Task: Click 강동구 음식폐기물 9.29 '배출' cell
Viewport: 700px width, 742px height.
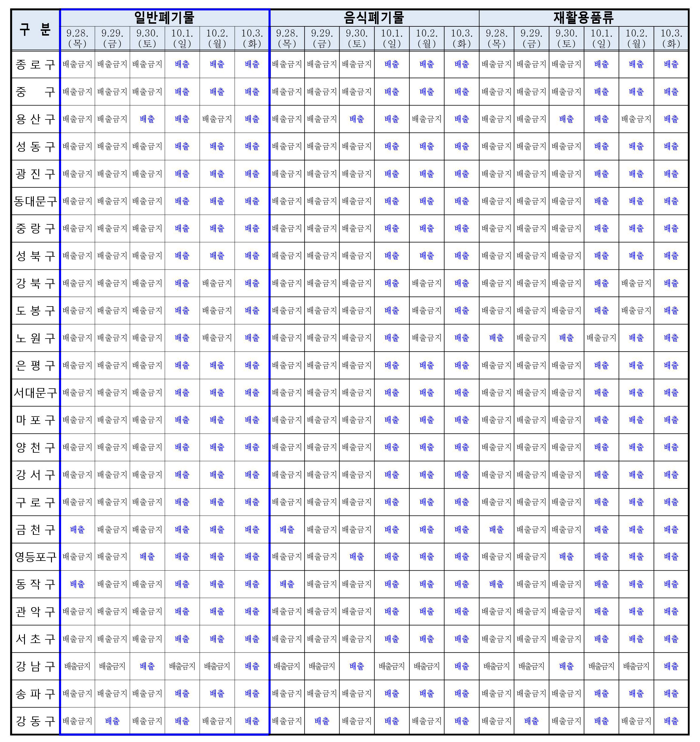Action: tap(322, 721)
